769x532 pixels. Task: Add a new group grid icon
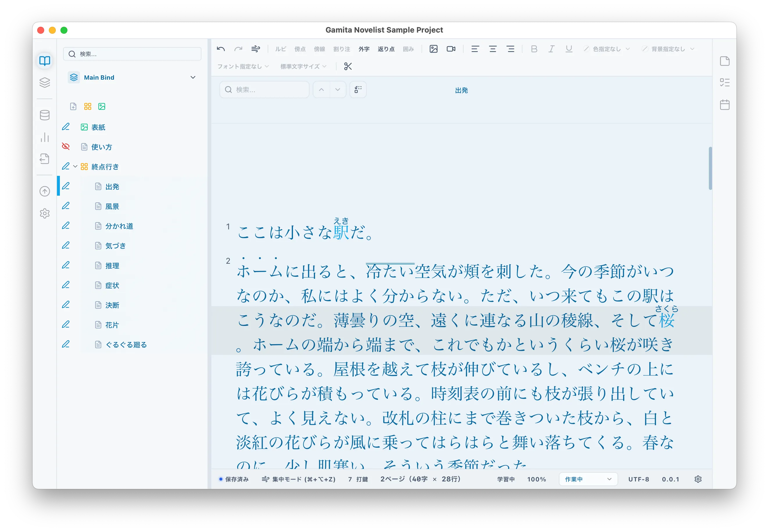pyautogui.click(x=88, y=106)
